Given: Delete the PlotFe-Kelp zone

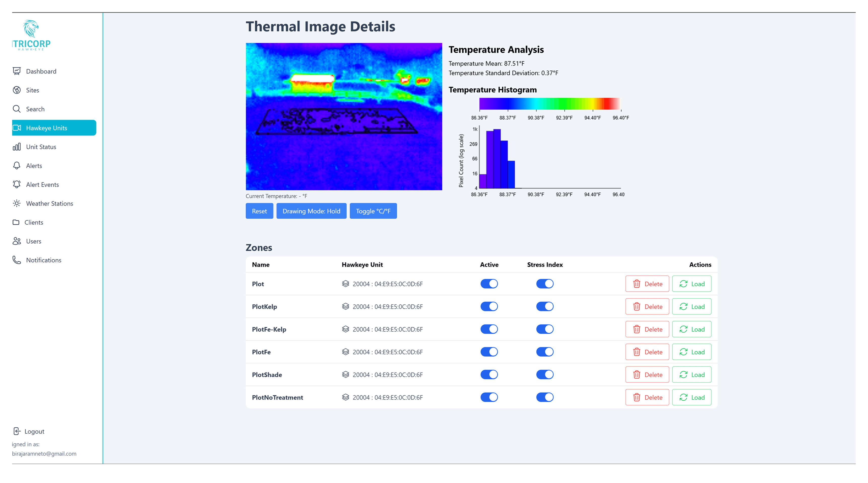Looking at the screenshot, I should pos(647,329).
